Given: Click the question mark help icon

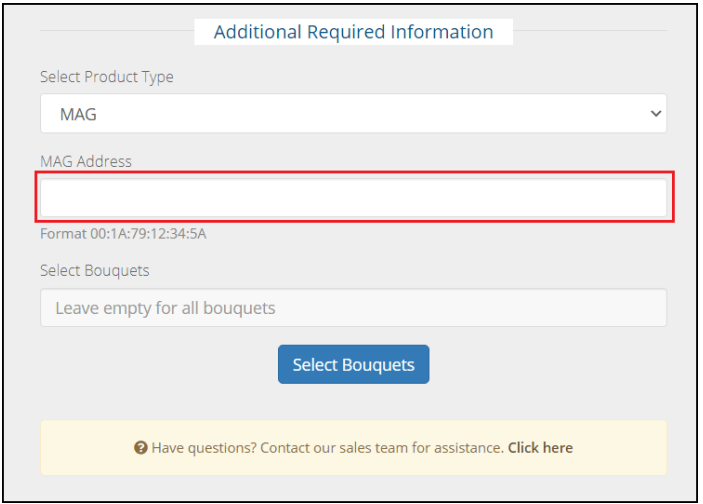Looking at the screenshot, I should coord(141,448).
